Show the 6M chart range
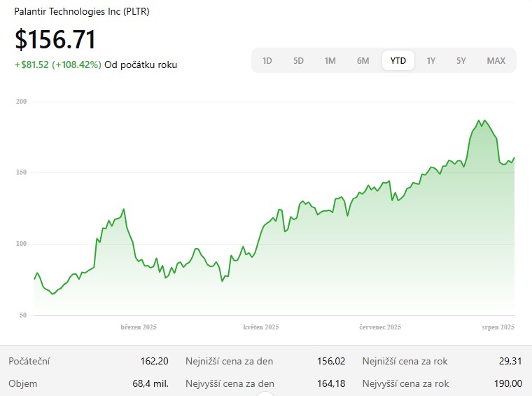This screenshot has width=532, height=396. pyautogui.click(x=363, y=60)
